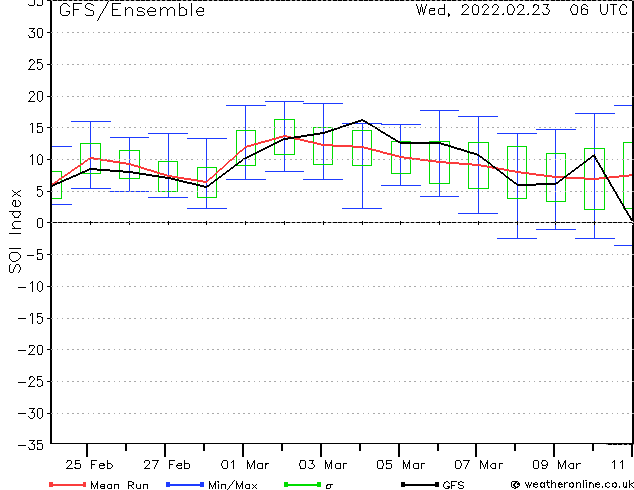Viewport: 634px width, 490px height.
Task: Click the green sigma box above 02 Mar
Action: [284, 137]
